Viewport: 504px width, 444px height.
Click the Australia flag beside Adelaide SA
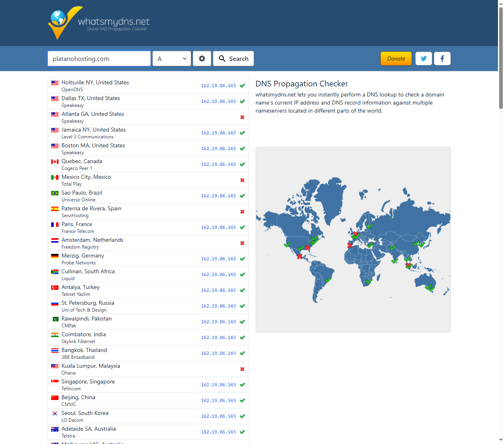(55, 429)
